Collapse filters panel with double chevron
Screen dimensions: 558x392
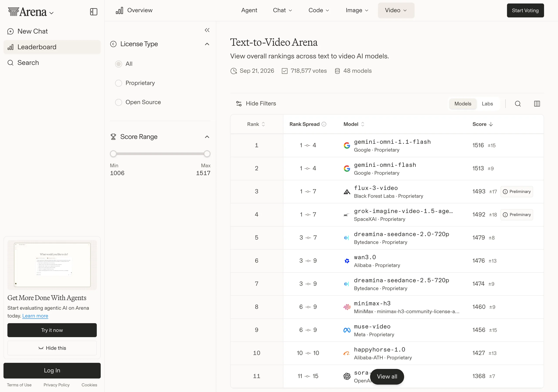point(207,30)
